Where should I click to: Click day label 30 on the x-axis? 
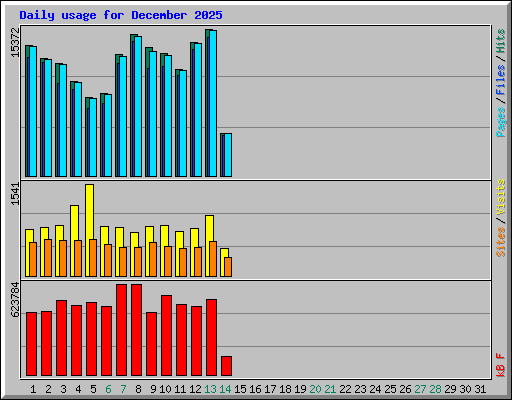tap(465, 389)
